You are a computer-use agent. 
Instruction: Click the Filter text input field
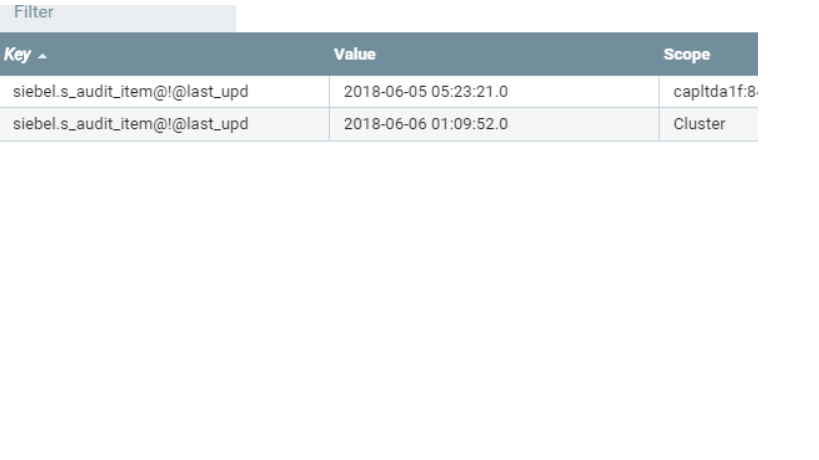118,16
